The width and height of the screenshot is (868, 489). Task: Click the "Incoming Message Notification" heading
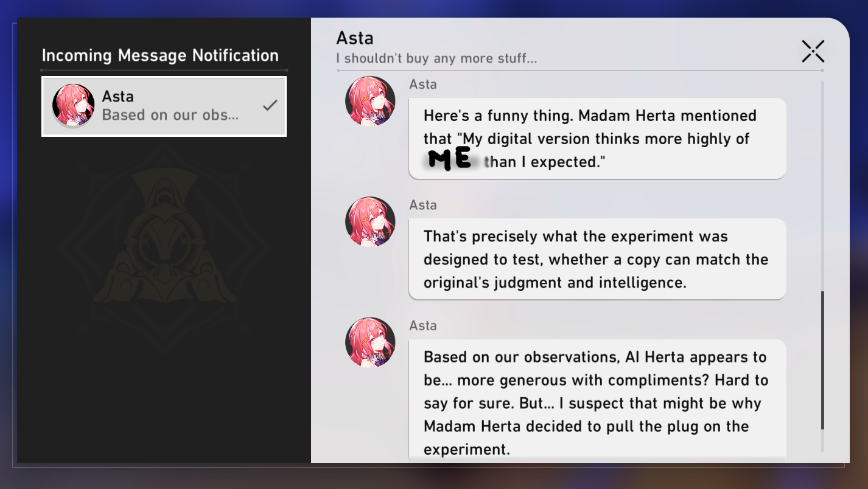[160, 55]
